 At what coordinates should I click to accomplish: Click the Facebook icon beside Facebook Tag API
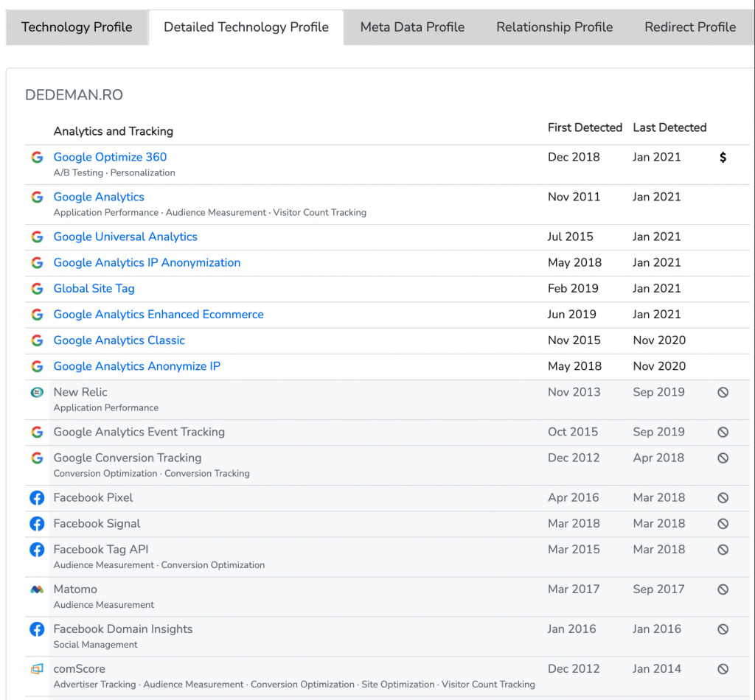point(37,550)
